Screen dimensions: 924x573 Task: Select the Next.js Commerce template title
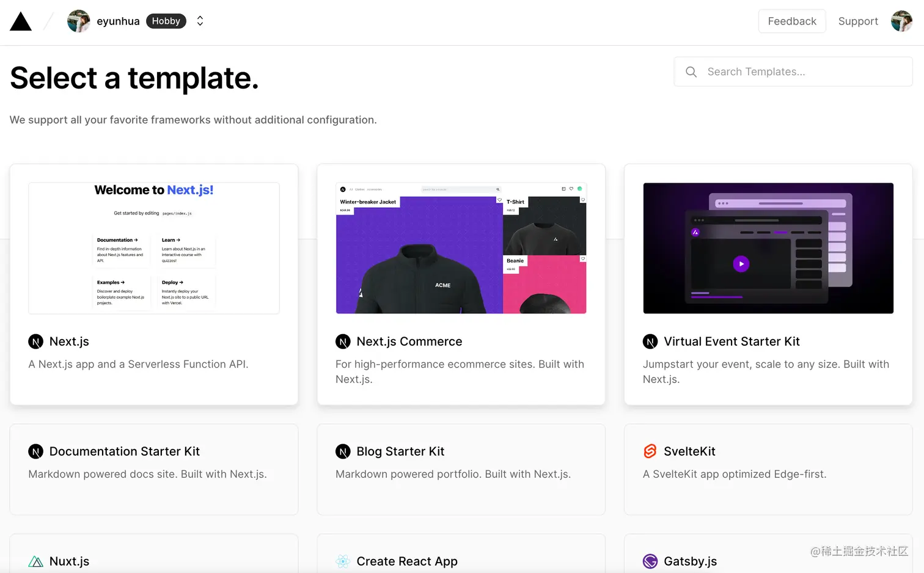pyautogui.click(x=409, y=341)
